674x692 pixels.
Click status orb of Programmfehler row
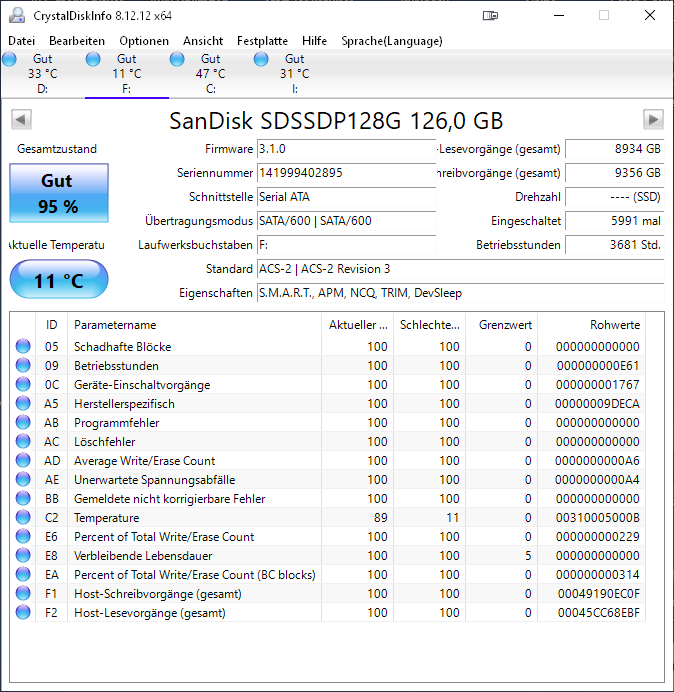coord(23,422)
